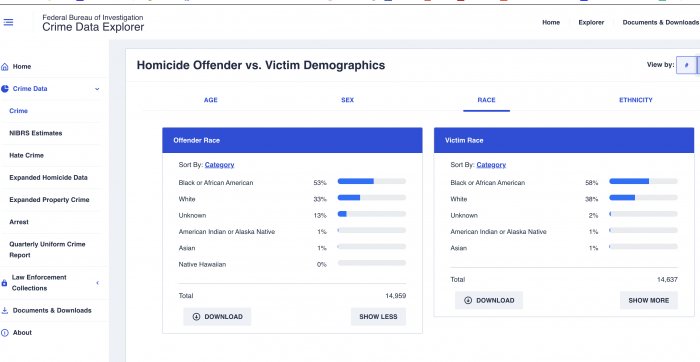Open Expanded Homicide Data in sidebar
This screenshot has height=362, width=700.
48,178
